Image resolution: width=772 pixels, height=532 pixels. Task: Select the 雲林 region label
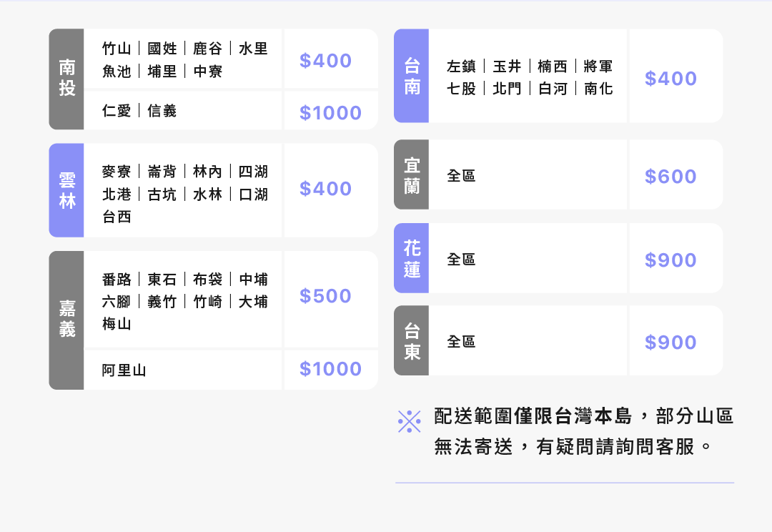tap(66, 190)
